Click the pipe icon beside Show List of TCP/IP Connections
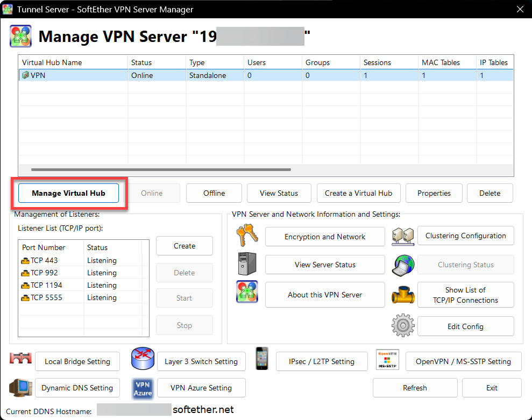532x420 pixels. coord(403,295)
